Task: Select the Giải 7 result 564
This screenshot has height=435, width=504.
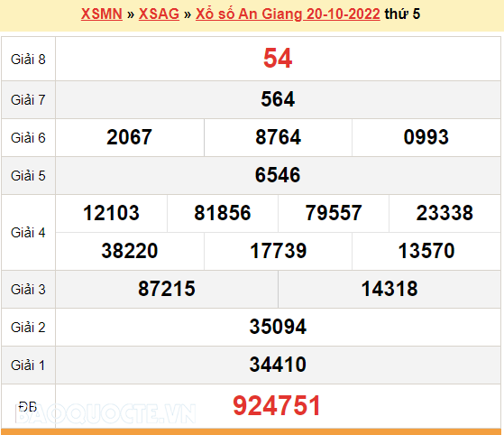Action: point(278,99)
